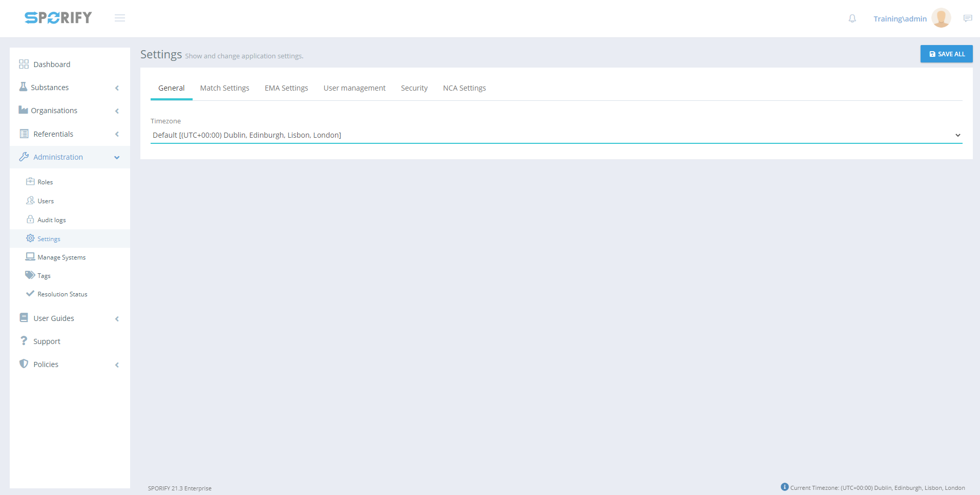
Task: Click the Training\admin username link
Action: 900,19
